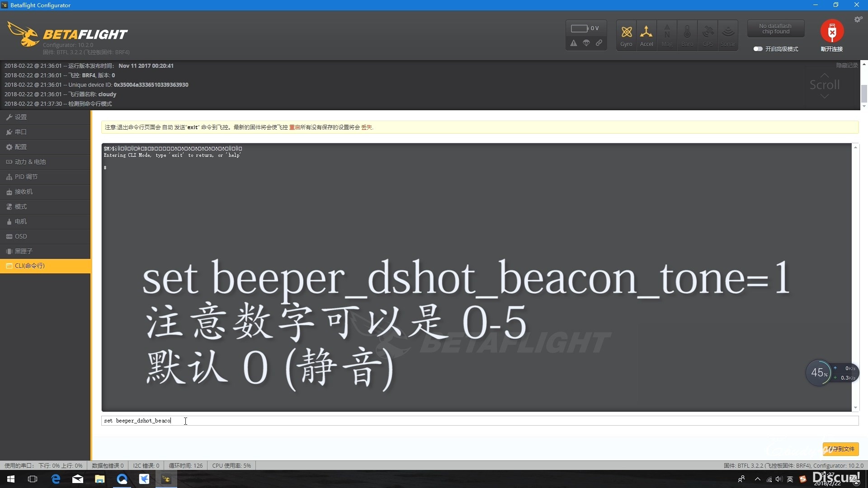This screenshot has width=868, height=488.
Task: Open the Windows Start menu
Action: [x=11, y=479]
